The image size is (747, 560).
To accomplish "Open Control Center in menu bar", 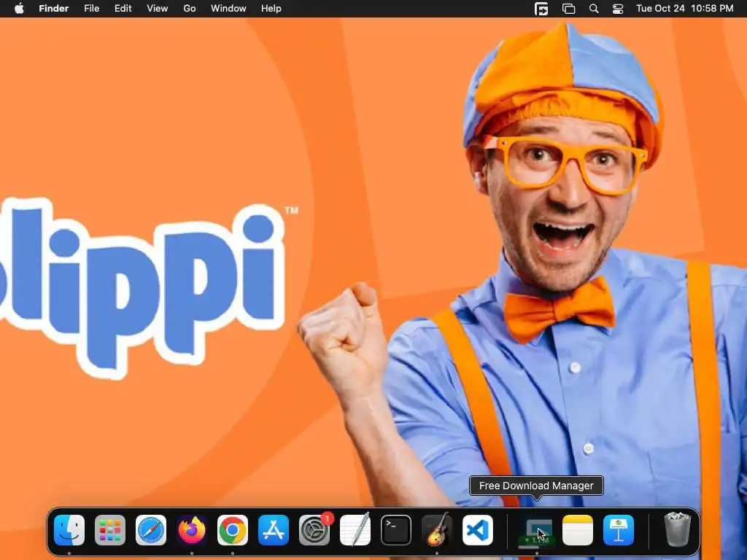I will pyautogui.click(x=618, y=9).
